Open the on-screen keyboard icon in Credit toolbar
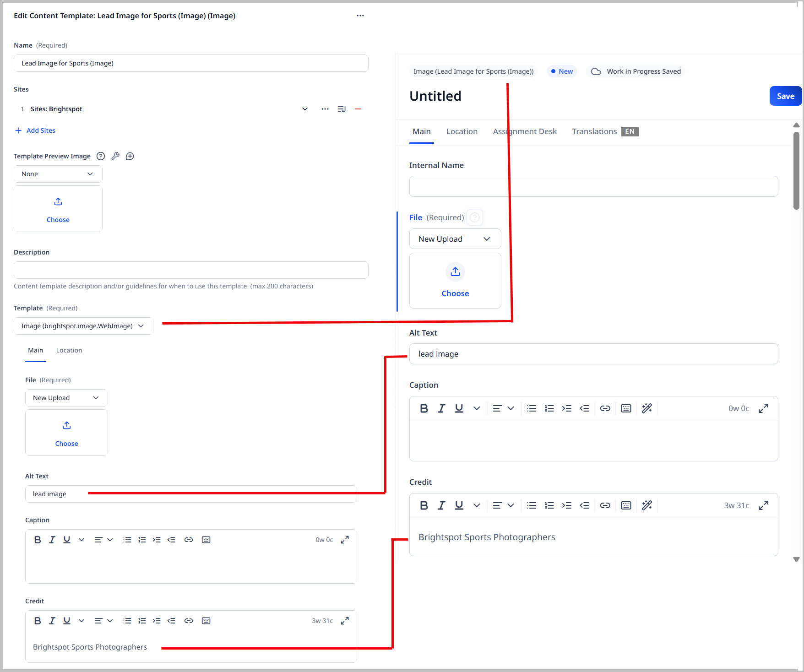This screenshot has width=804, height=672. [626, 505]
